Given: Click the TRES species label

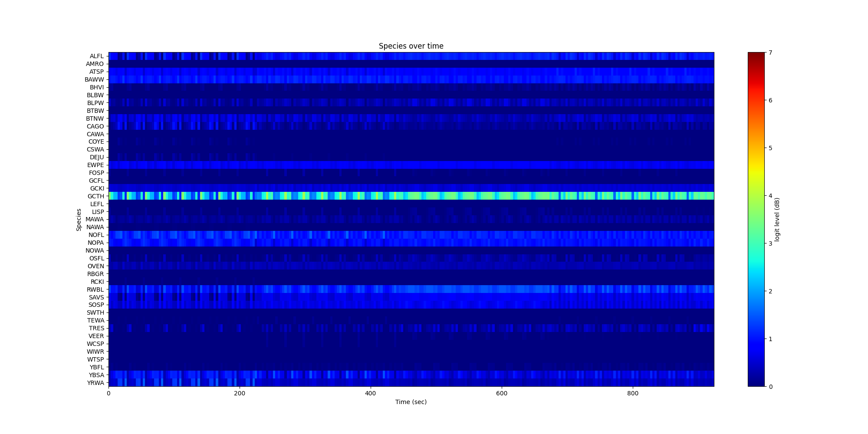Looking at the screenshot, I should [96, 328].
